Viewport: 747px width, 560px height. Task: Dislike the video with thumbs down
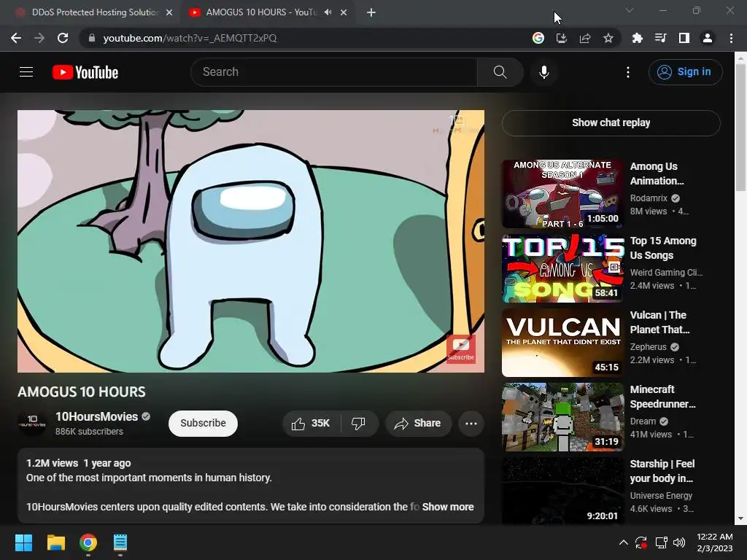point(359,424)
